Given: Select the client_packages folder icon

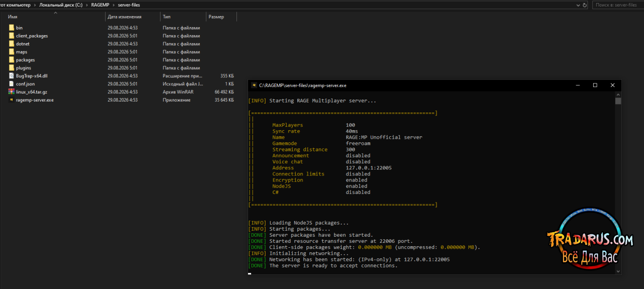Looking at the screenshot, I should click(12, 36).
